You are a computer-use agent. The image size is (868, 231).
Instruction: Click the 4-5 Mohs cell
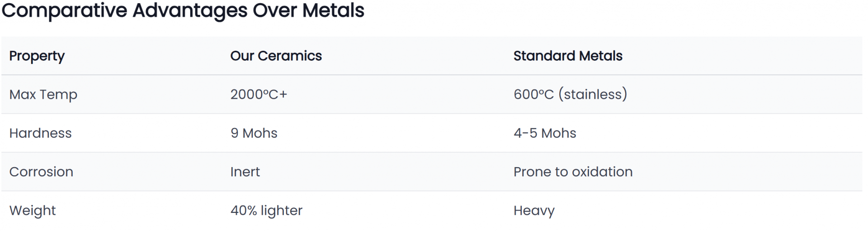point(545,133)
